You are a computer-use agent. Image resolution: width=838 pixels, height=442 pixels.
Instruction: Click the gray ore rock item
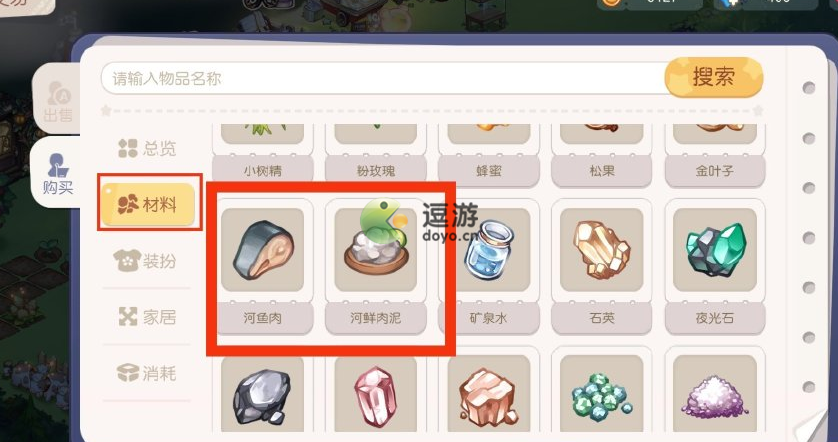click(262, 394)
